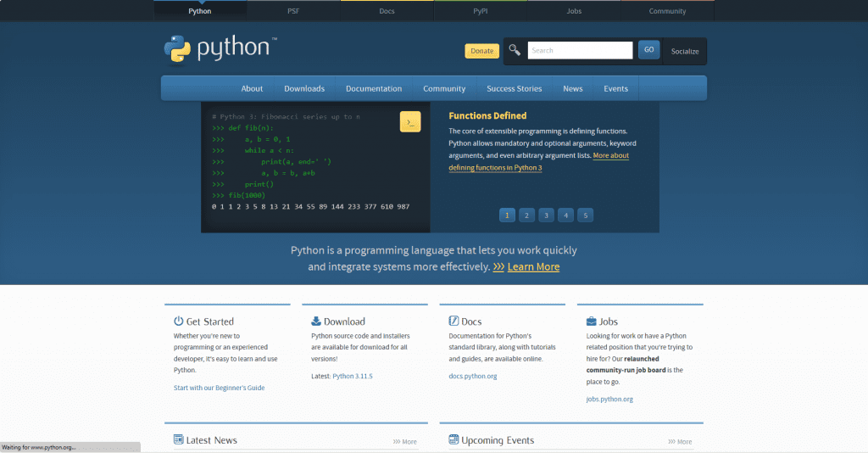Click the triple-chevron before Learn More
Screen dimensions: 868x453
coord(498,267)
